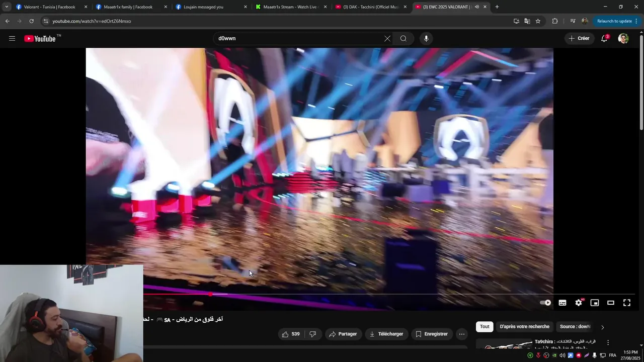Open Chrome three-dot menu next to Relaunch
644x362 pixels.
click(636, 21)
